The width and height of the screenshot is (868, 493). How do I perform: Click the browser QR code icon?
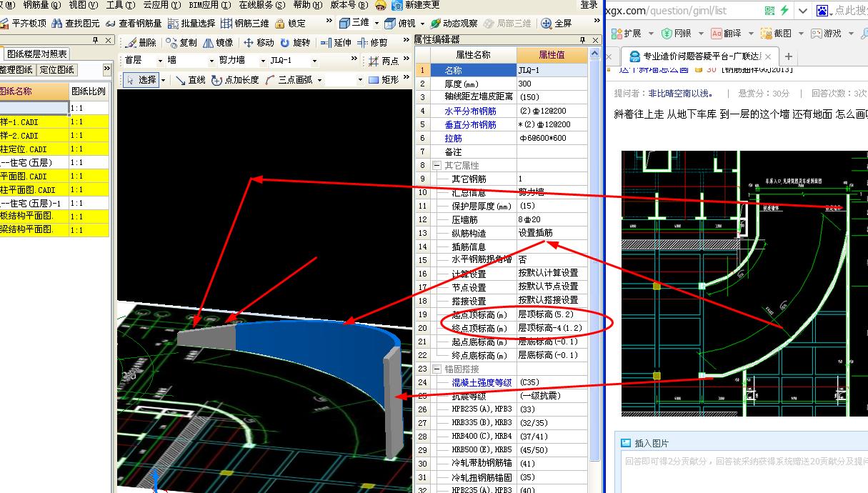click(x=769, y=11)
